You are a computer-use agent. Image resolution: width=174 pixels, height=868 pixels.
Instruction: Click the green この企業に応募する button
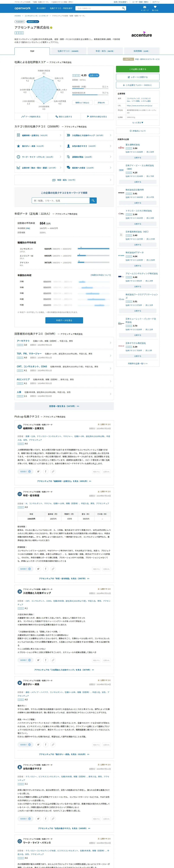[x=137, y=69]
